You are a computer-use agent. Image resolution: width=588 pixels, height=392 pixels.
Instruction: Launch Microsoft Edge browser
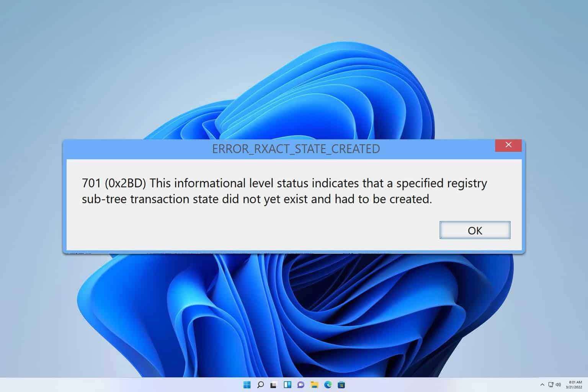328,385
